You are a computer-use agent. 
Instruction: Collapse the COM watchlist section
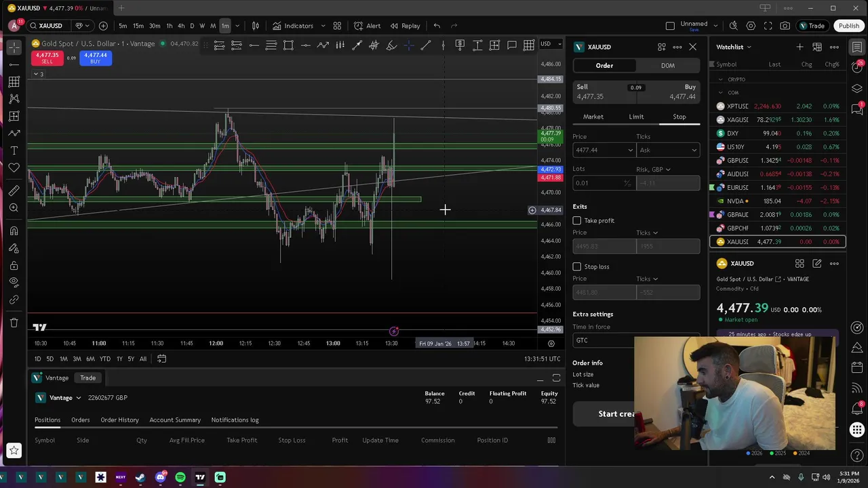pos(721,93)
